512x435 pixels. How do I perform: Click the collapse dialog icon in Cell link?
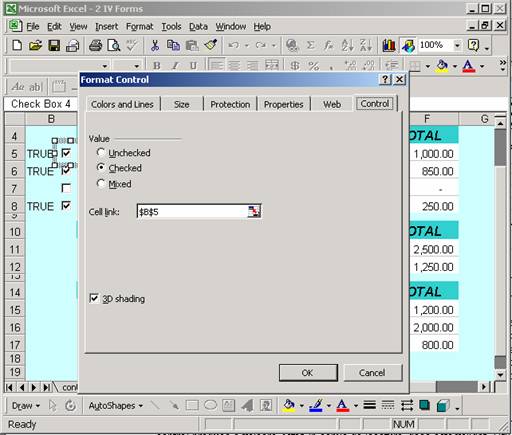pos(254,211)
